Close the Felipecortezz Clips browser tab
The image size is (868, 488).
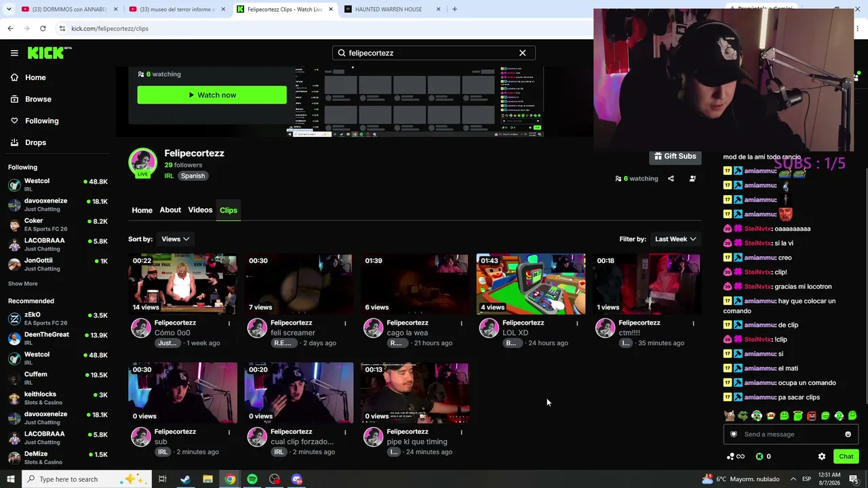tap(331, 9)
